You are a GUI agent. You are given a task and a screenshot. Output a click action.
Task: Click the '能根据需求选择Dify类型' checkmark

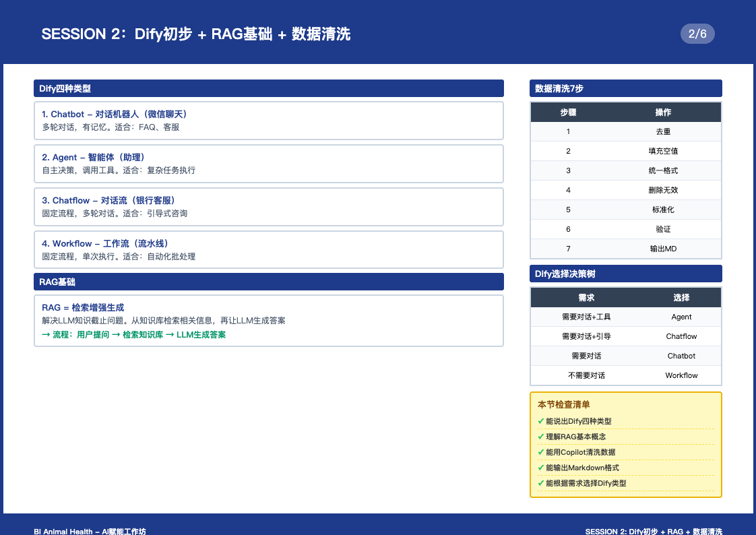point(541,483)
